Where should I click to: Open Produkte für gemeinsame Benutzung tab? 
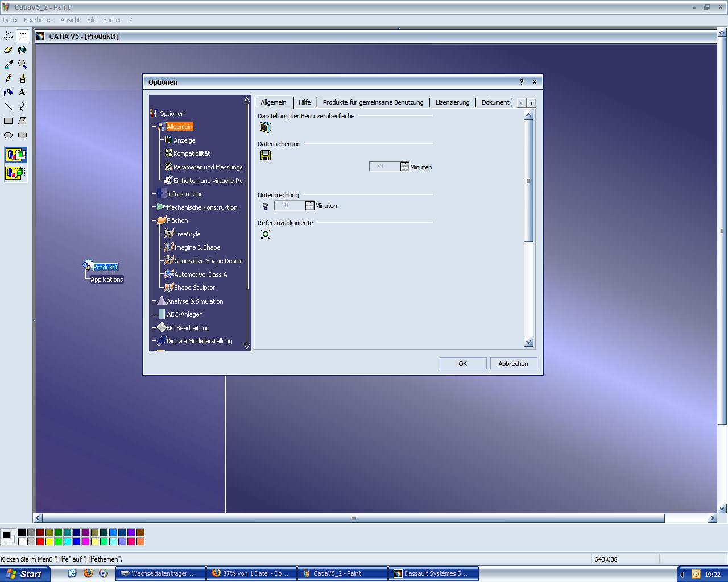[x=373, y=102]
